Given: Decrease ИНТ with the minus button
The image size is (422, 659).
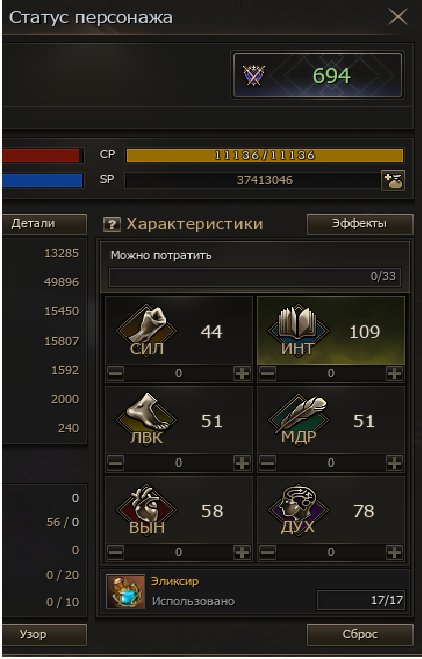Looking at the screenshot, I should point(268,373).
